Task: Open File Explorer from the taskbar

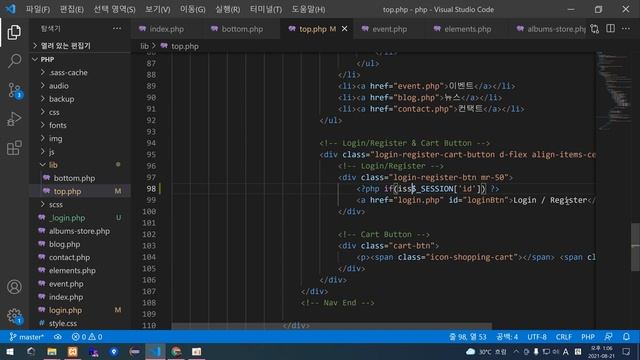Action: pyautogui.click(x=52, y=352)
